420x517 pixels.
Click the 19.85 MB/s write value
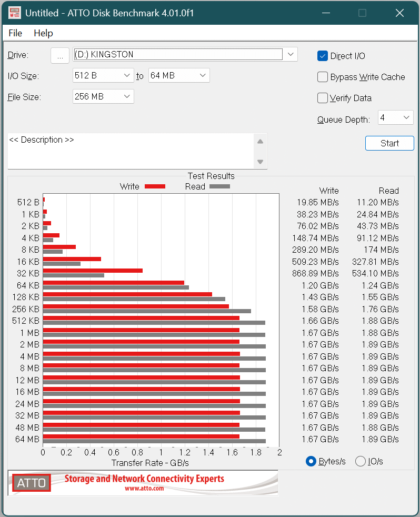tap(318, 203)
